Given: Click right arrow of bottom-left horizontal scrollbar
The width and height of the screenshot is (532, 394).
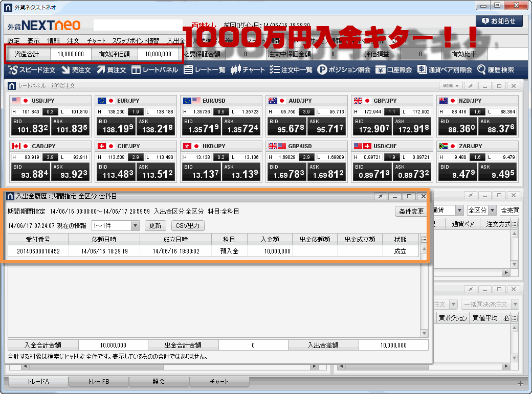Looking at the screenshot, I should pyautogui.click(x=315, y=366).
